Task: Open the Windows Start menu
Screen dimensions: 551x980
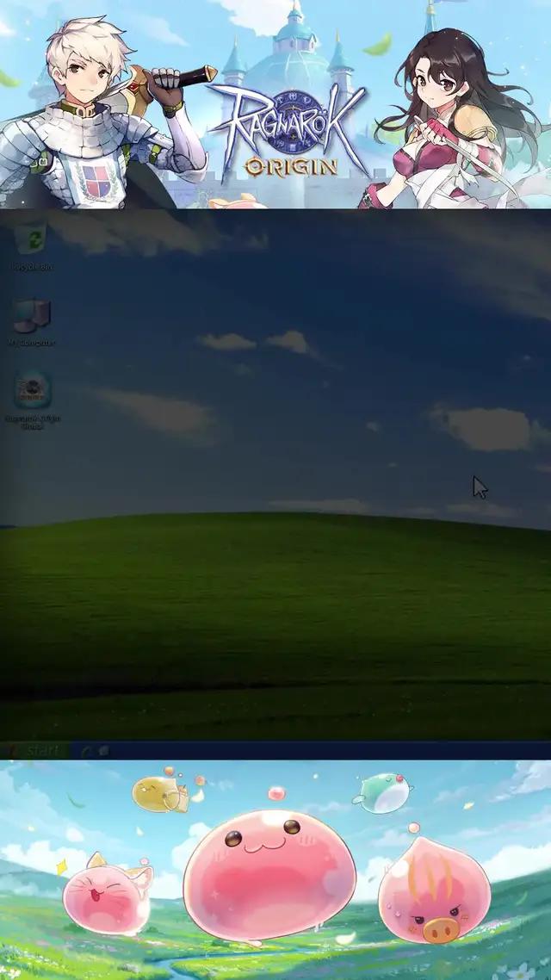Action: click(33, 750)
